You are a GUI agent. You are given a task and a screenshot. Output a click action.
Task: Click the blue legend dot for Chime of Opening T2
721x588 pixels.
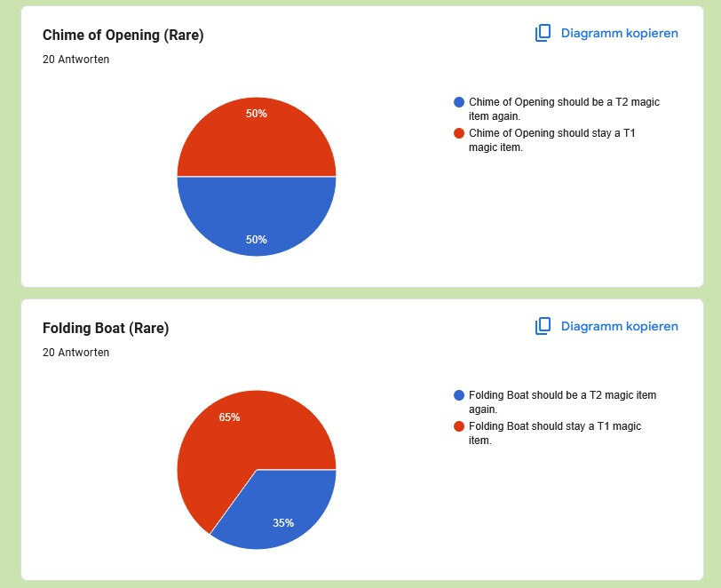(x=459, y=102)
